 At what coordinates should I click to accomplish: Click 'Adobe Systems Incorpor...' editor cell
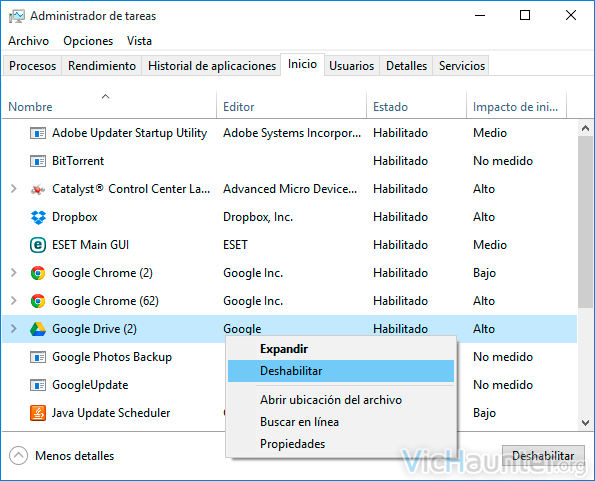[292, 133]
